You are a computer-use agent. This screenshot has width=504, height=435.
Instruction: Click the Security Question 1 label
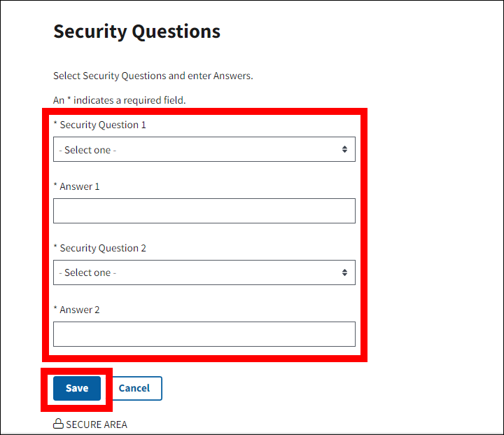click(x=103, y=125)
